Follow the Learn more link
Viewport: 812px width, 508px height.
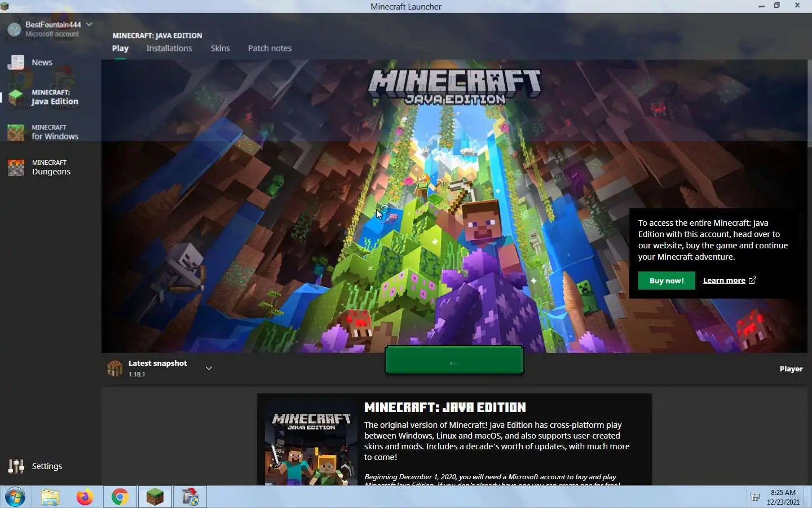724,281
